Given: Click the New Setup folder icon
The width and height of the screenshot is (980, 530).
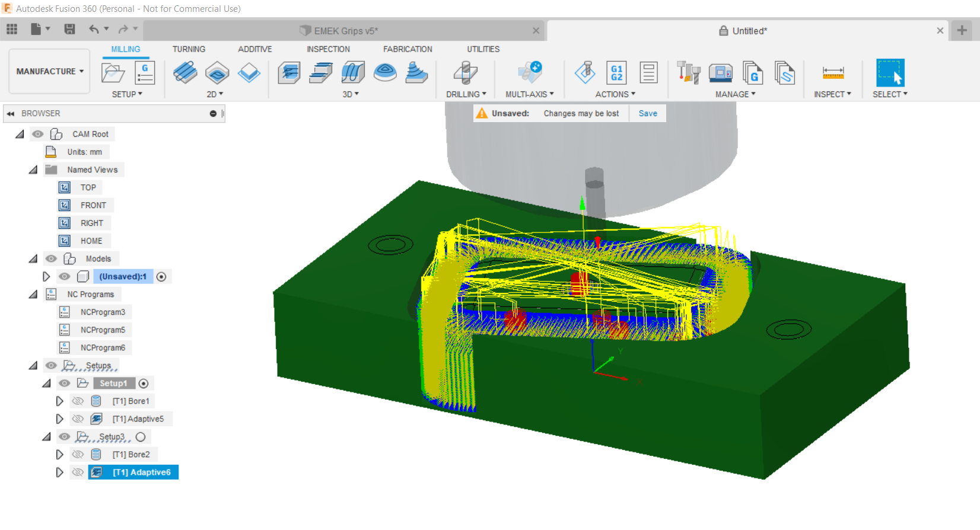Looking at the screenshot, I should coord(113,73).
